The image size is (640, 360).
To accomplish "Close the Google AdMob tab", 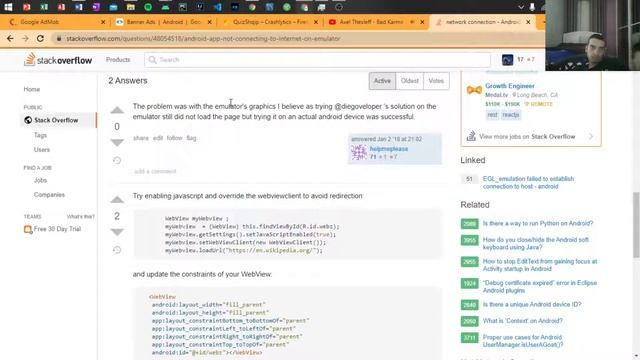I will coord(103,22).
